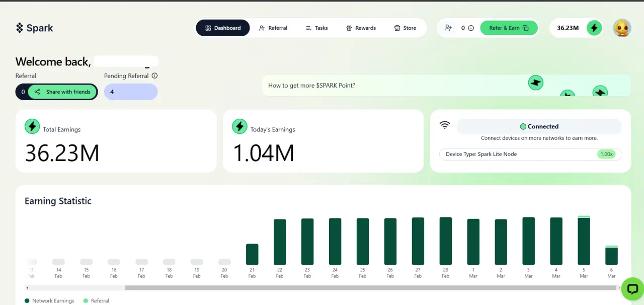This screenshot has width=644, height=305.
Task: Click the 1.04M today's earnings value
Action: (264, 153)
